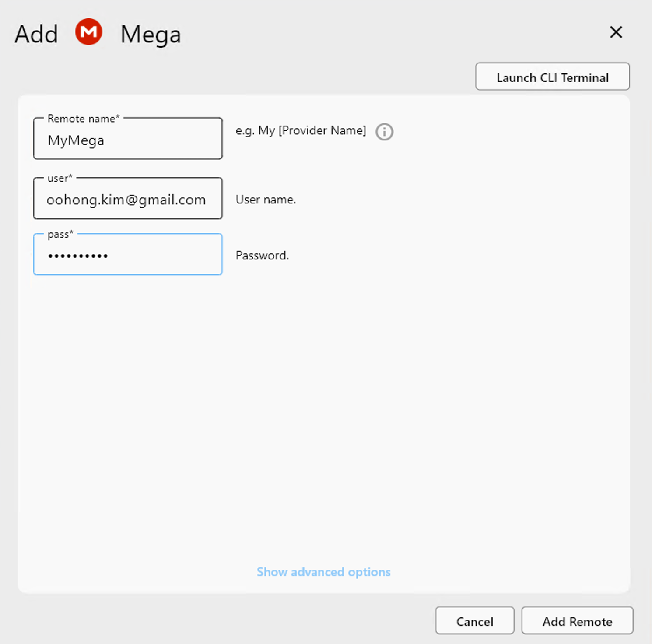652x644 pixels.
Task: Close the Add Mega dialog
Action: click(x=616, y=32)
